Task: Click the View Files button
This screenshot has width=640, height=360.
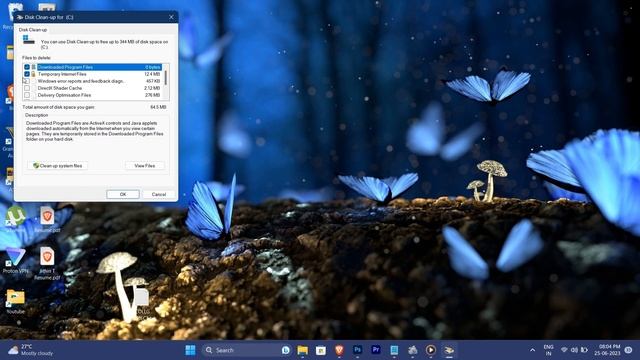Action: [144, 166]
